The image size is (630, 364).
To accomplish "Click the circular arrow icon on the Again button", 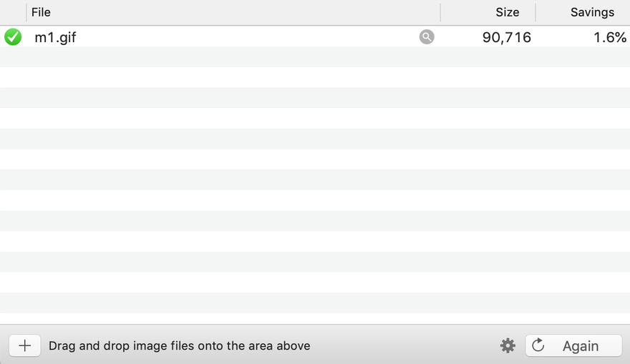I will tap(538, 345).
